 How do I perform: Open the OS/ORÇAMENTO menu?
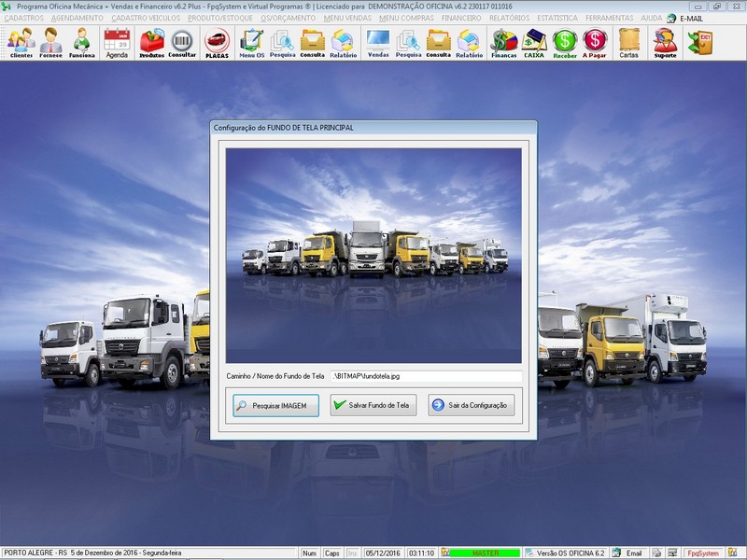[289, 18]
